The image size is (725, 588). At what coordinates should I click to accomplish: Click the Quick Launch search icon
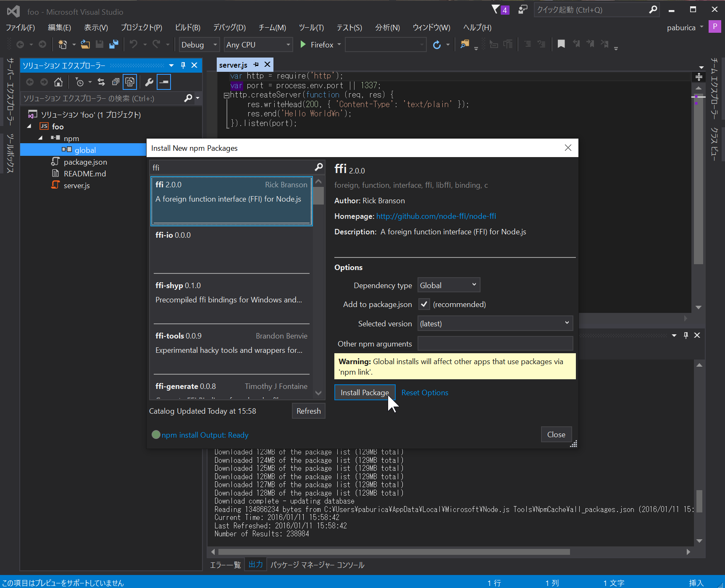[653, 10]
